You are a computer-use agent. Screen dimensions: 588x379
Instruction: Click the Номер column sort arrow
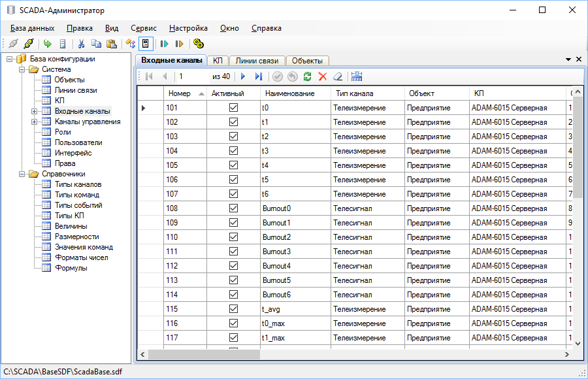pyautogui.click(x=201, y=94)
